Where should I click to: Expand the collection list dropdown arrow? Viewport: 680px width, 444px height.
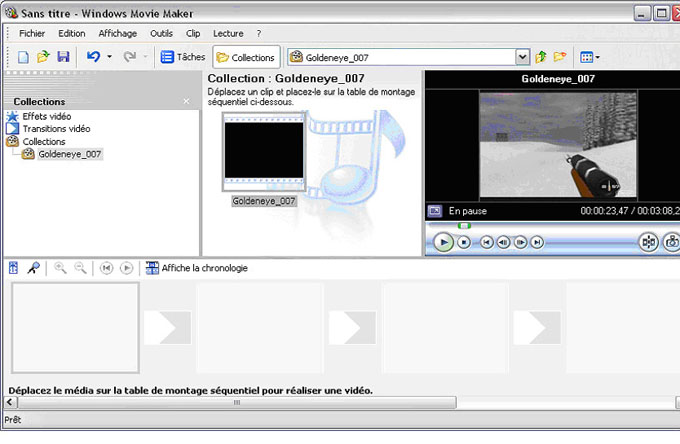pyautogui.click(x=523, y=57)
